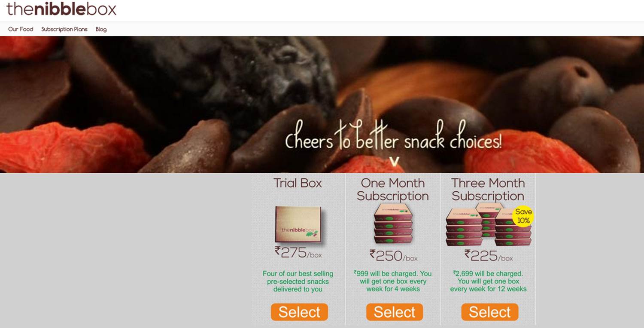Screen dimensions: 644x328
Task: Click thenibblebox site logo
Action: tap(61, 9)
